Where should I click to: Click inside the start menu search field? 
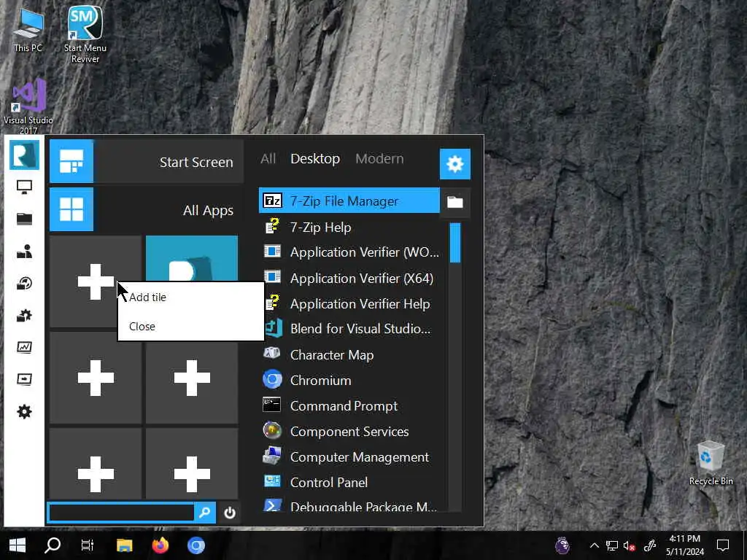click(x=121, y=513)
